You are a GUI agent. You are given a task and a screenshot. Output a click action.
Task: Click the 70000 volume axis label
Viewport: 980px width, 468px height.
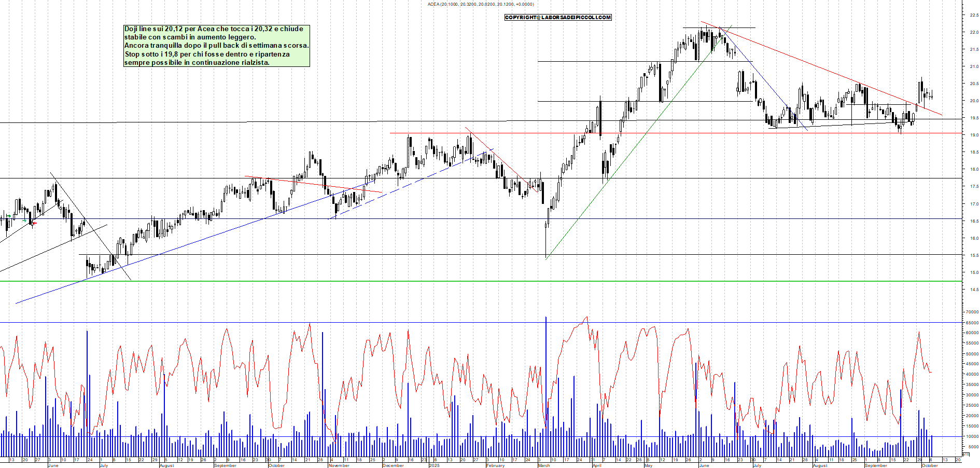point(972,312)
